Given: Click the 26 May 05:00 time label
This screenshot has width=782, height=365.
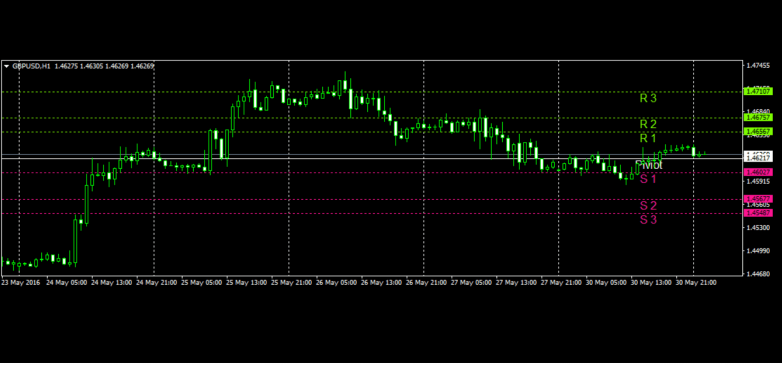Looking at the screenshot, I should (336, 283).
